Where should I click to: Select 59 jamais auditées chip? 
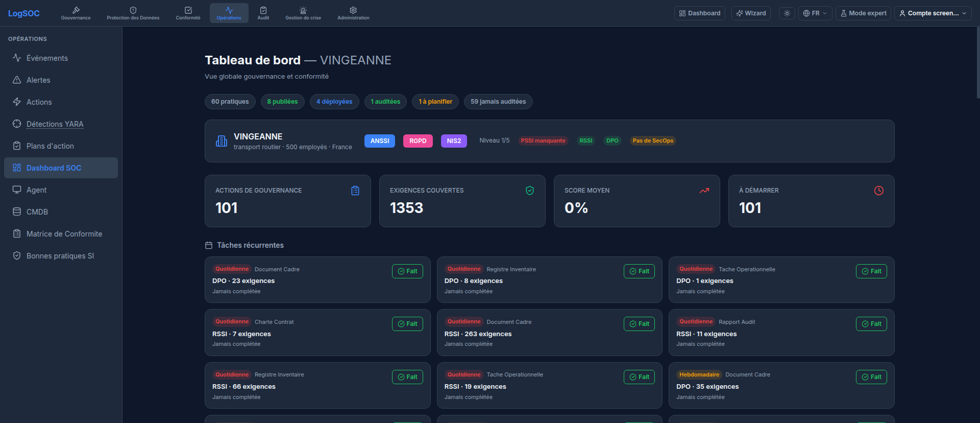point(498,102)
